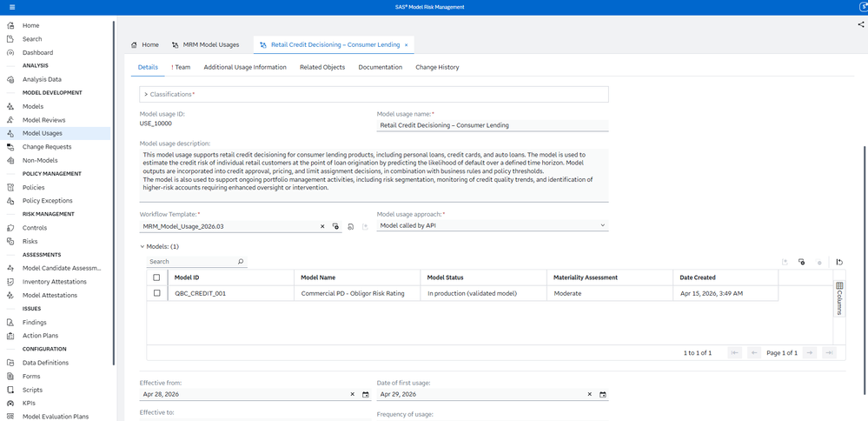Open the Columns side panel
Viewport: 868px width, 421px height.
click(839, 298)
